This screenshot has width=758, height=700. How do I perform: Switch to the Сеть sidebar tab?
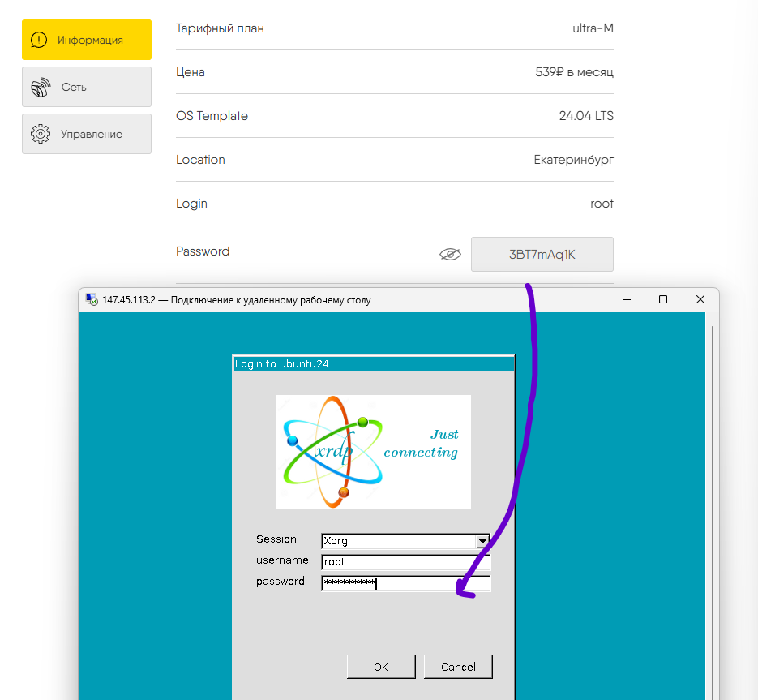click(x=87, y=87)
